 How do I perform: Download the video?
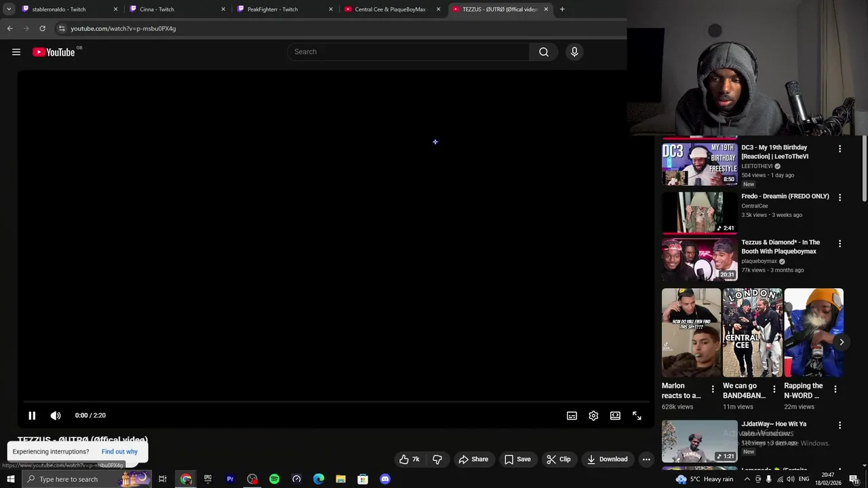(608, 460)
